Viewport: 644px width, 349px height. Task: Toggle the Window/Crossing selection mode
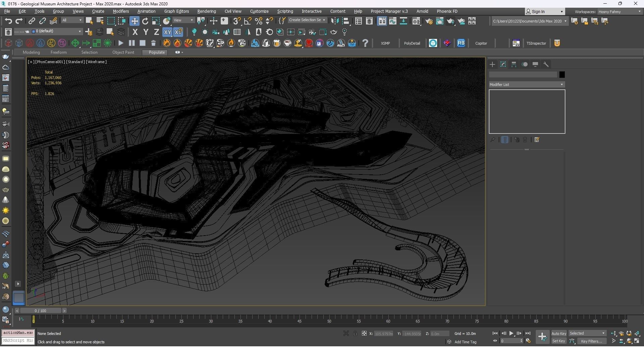pyautogui.click(x=121, y=21)
